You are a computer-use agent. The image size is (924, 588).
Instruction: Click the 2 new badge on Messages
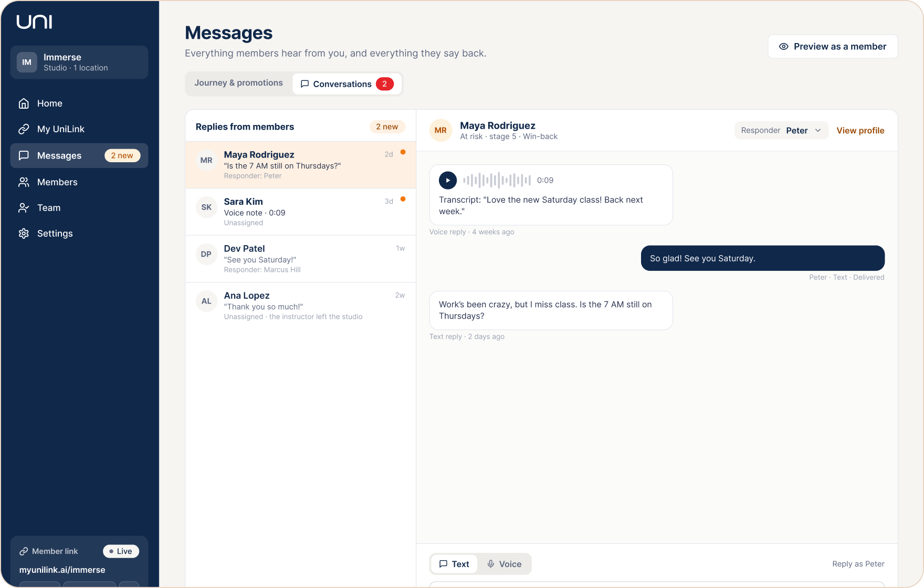click(122, 155)
